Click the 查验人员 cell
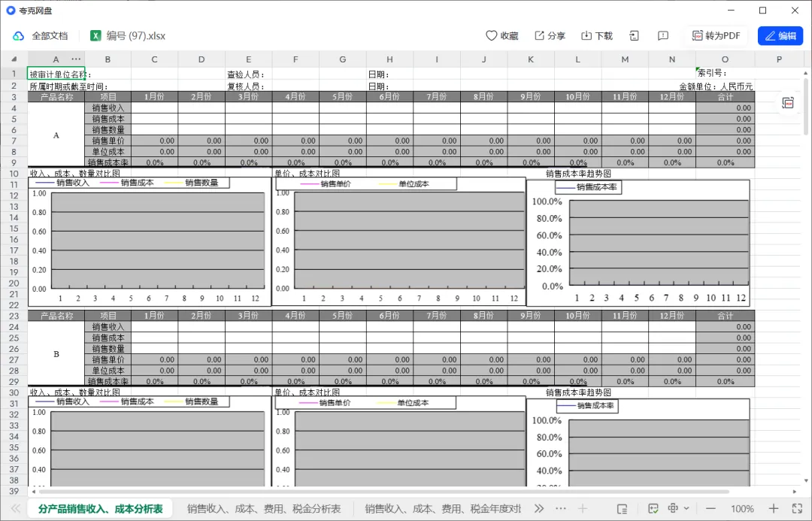The width and height of the screenshot is (812, 521). [249, 74]
